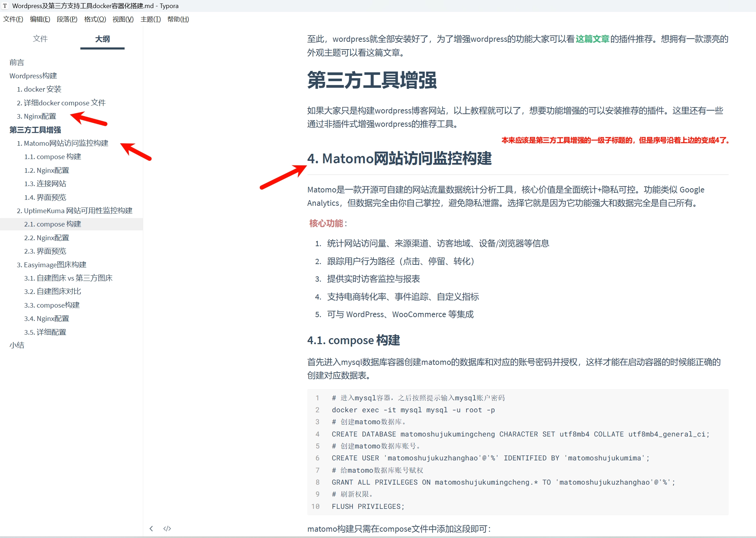Switch to the 文件 sidebar tab
756x538 pixels.
coord(40,39)
